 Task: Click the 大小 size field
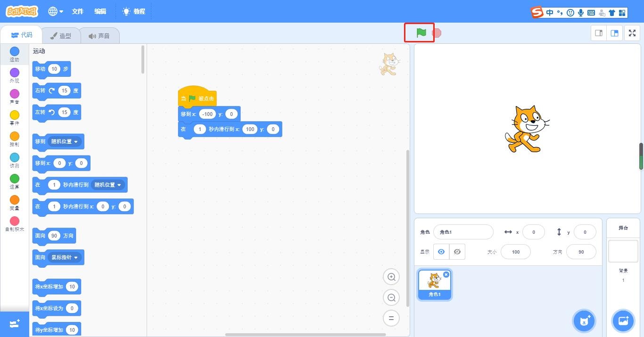coord(516,252)
